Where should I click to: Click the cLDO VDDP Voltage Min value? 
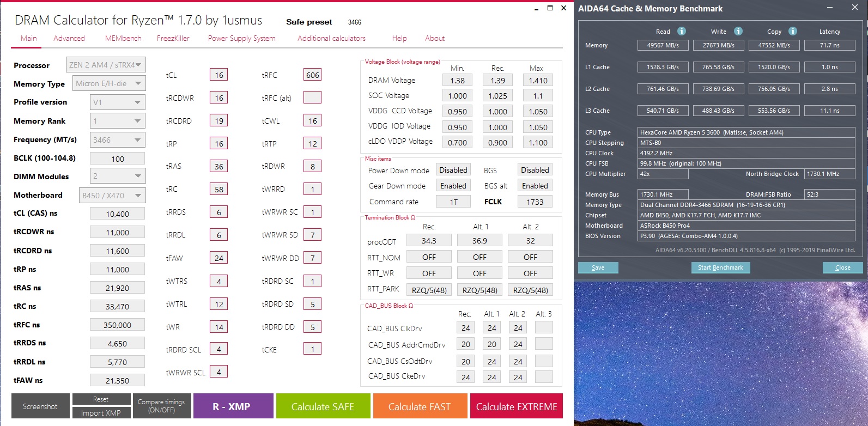tap(457, 142)
